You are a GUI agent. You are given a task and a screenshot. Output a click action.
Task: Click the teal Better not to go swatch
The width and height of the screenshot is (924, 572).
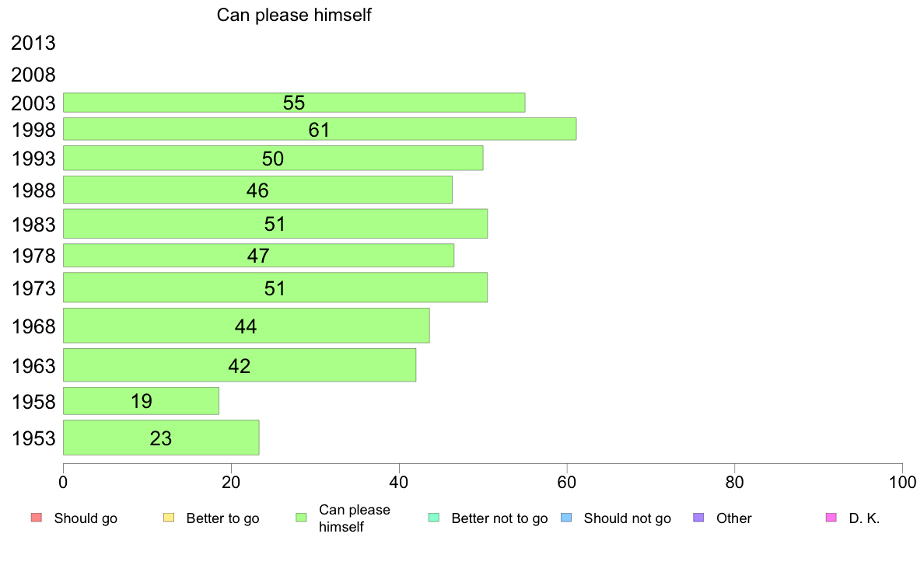pyautogui.click(x=434, y=518)
